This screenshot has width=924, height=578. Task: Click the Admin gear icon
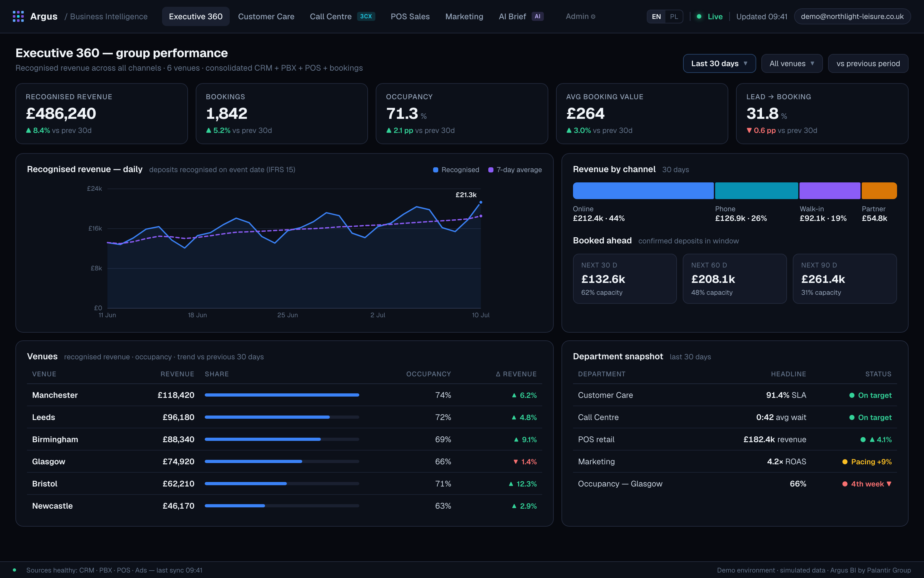[x=593, y=16]
